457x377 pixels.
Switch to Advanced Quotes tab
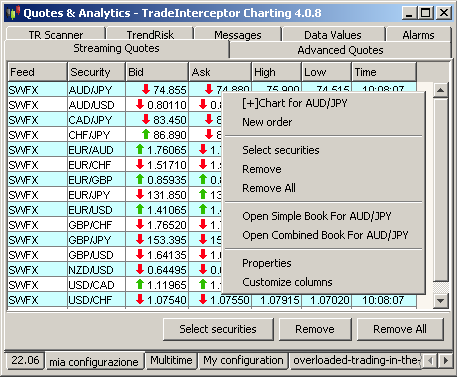tap(340, 50)
